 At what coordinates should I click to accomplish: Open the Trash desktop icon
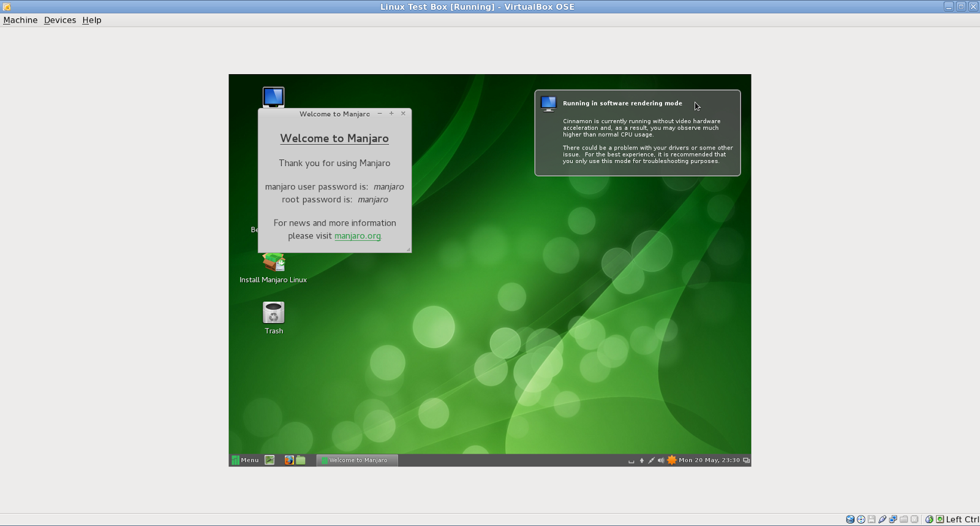pyautogui.click(x=274, y=318)
